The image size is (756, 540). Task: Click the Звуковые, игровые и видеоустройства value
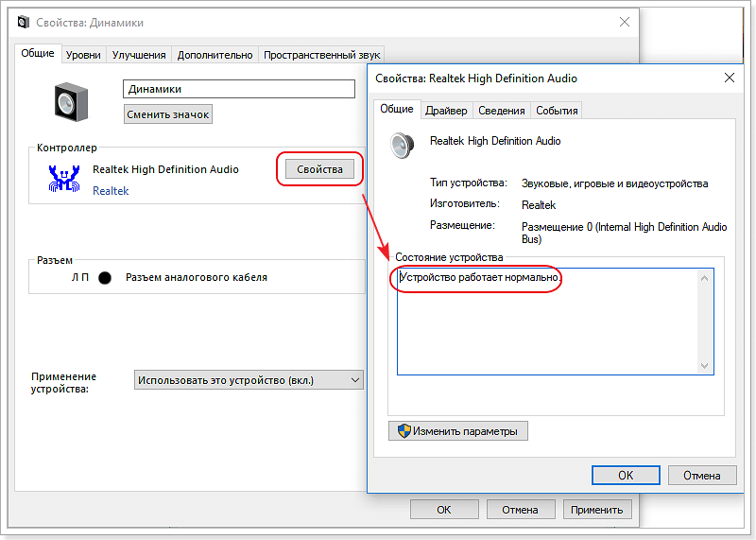click(x=615, y=183)
